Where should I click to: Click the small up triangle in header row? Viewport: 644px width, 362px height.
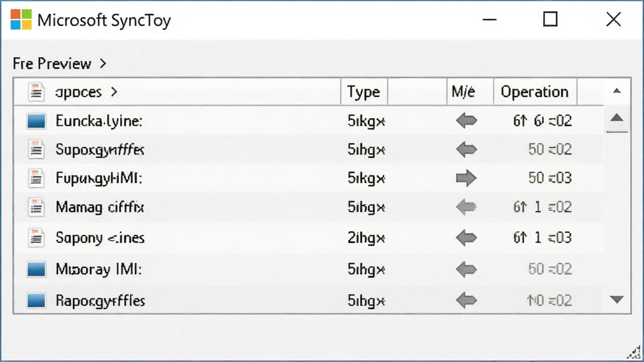[x=617, y=91]
